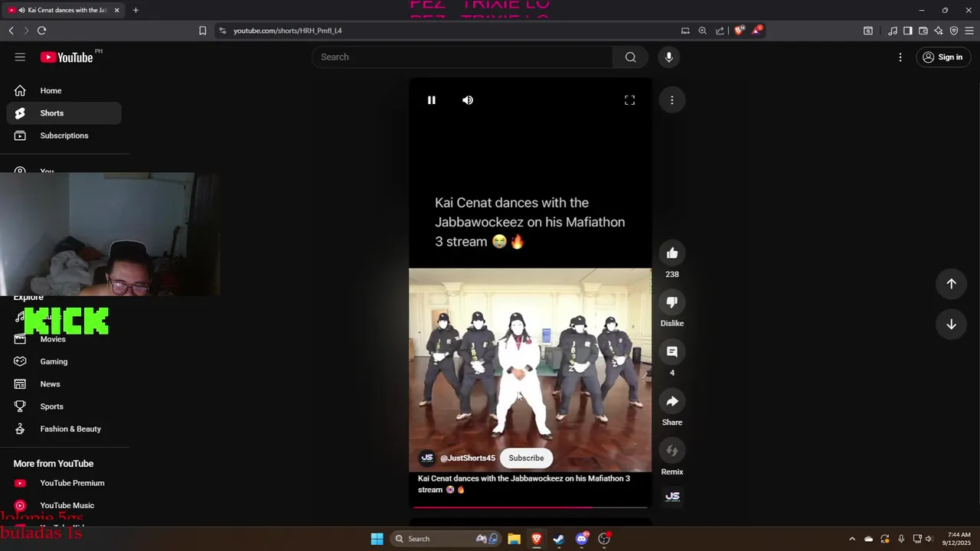This screenshot has width=980, height=551.
Task: Open Brave Shields lion icon
Action: coord(739,31)
